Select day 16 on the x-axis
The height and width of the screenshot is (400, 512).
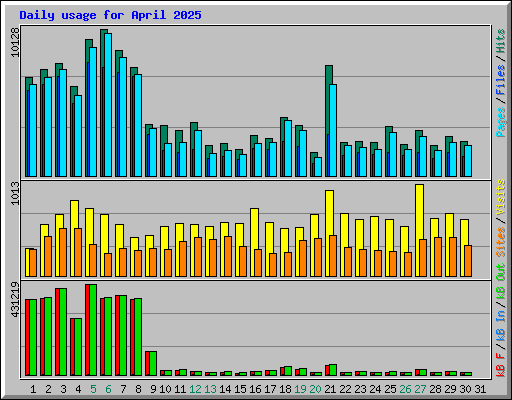click(255, 389)
